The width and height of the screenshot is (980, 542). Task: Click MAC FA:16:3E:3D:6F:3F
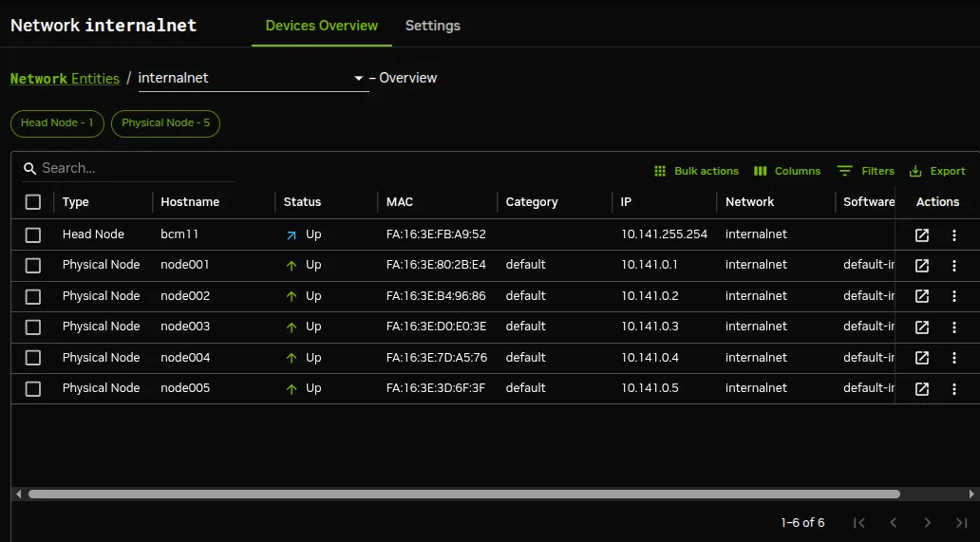[x=436, y=388]
